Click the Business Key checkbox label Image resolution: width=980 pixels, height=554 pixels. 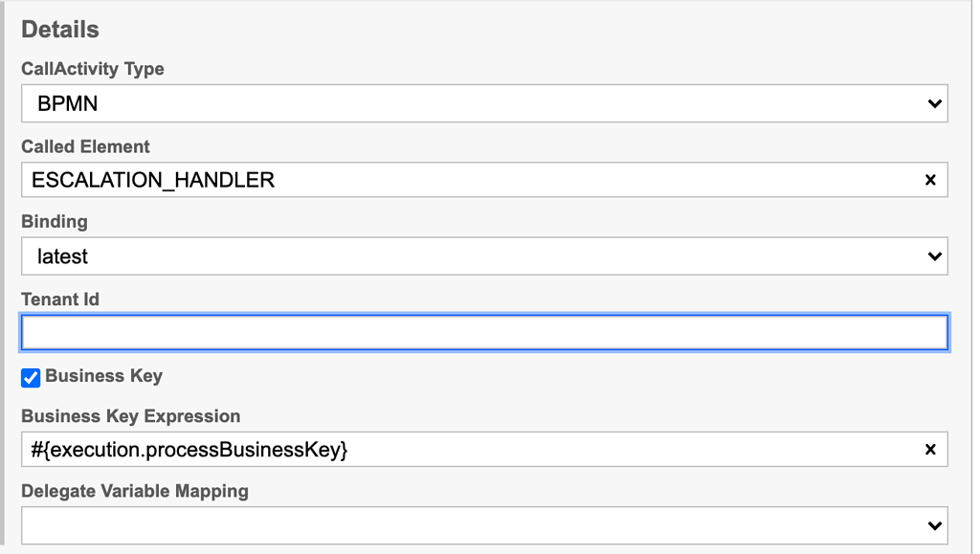tap(103, 376)
